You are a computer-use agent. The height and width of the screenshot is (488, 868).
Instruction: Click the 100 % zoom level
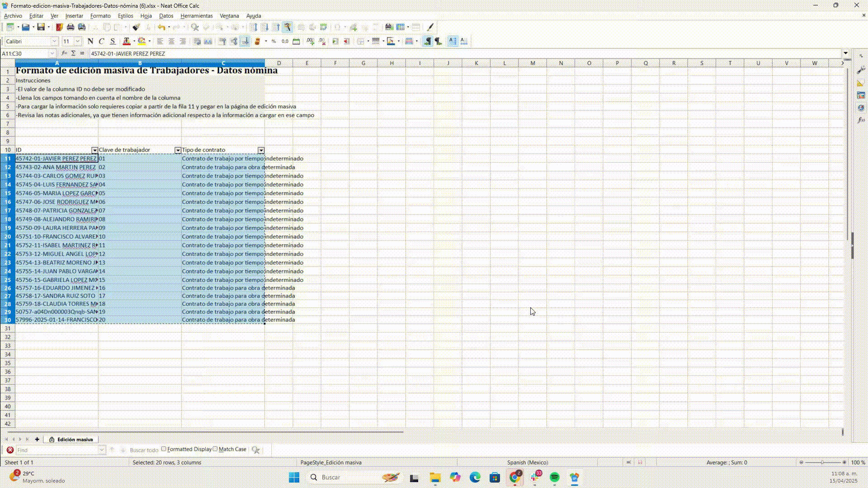click(x=858, y=462)
